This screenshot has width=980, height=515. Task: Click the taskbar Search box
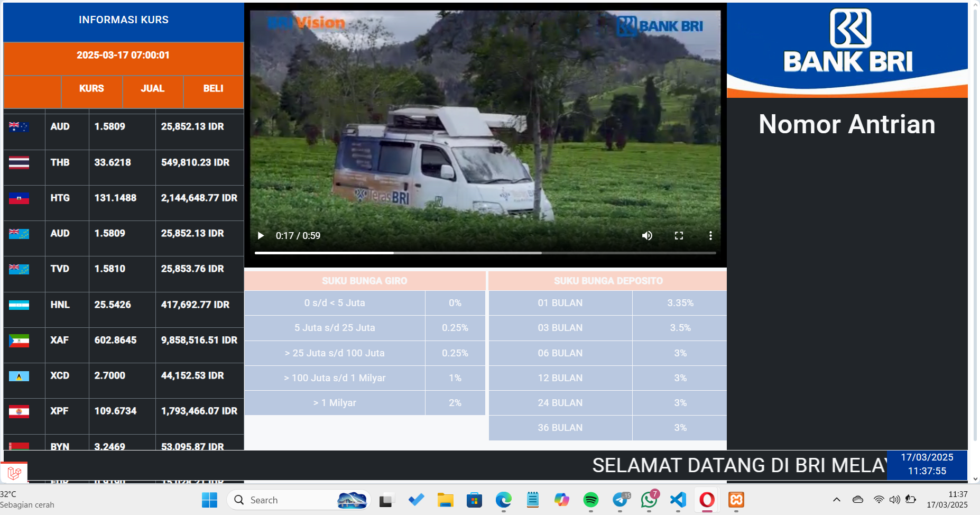[299, 500]
